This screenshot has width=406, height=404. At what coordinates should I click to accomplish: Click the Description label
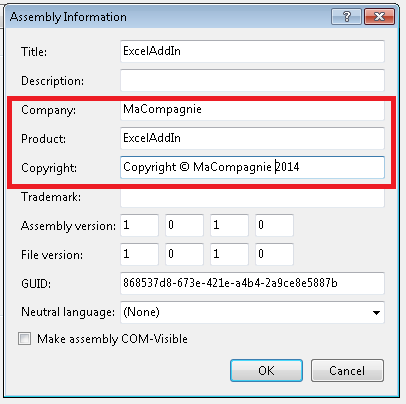[x=53, y=81]
